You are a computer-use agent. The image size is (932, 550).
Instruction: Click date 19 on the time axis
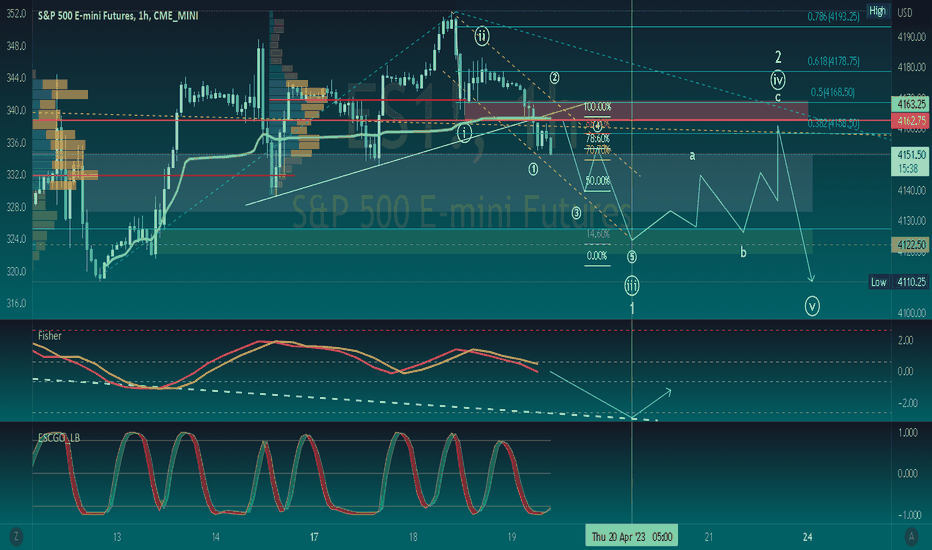(x=511, y=537)
